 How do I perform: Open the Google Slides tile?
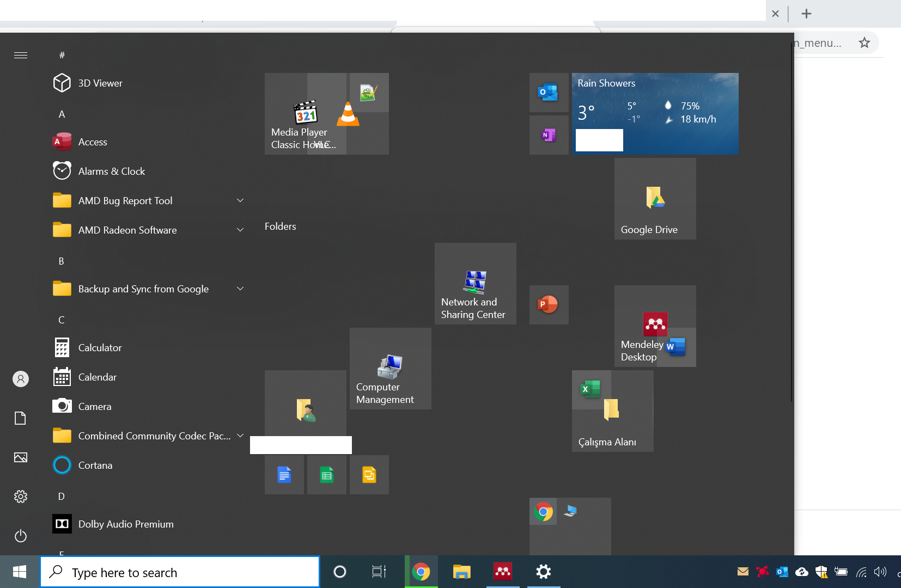369,475
